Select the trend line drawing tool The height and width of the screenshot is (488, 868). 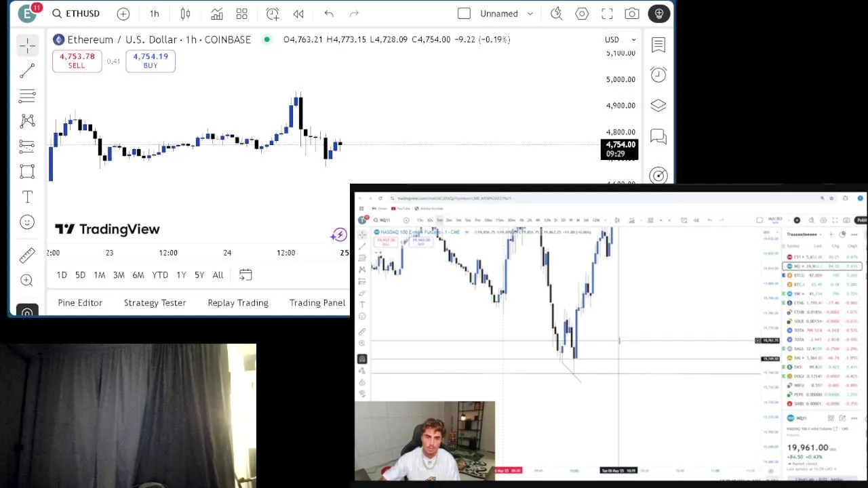[x=27, y=70]
